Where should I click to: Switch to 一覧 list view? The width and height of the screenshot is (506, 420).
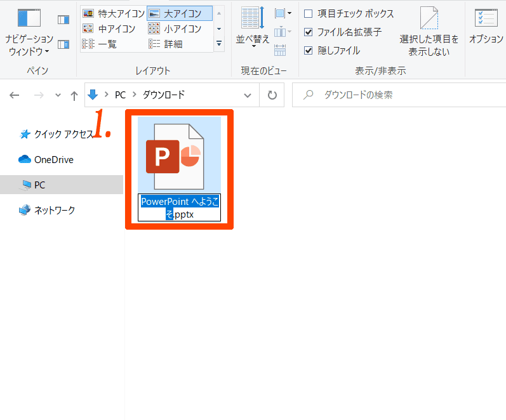point(100,44)
